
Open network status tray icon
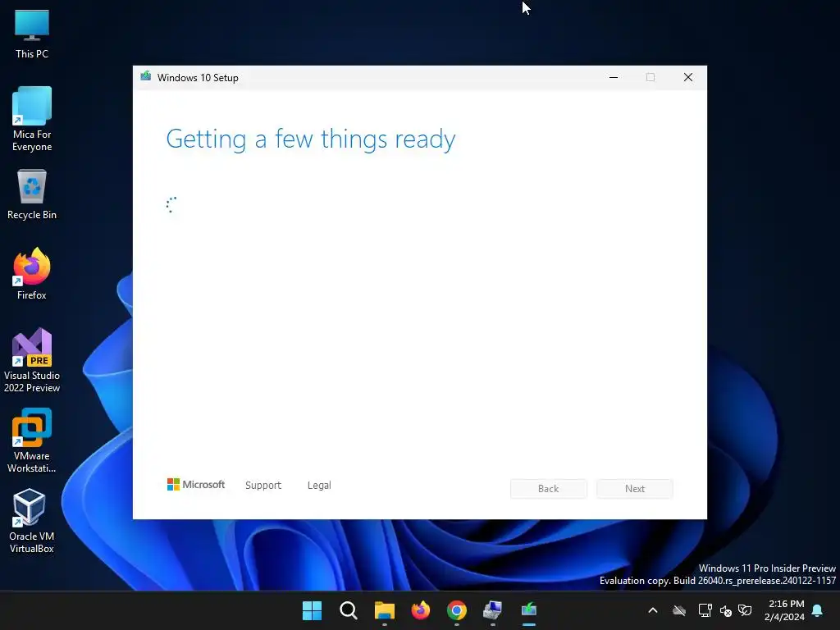(x=705, y=610)
